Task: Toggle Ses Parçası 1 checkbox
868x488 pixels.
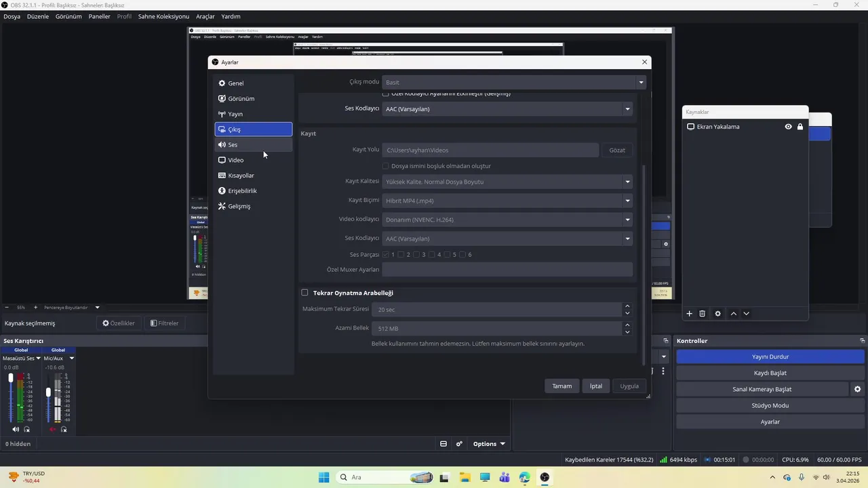Action: [x=386, y=255]
